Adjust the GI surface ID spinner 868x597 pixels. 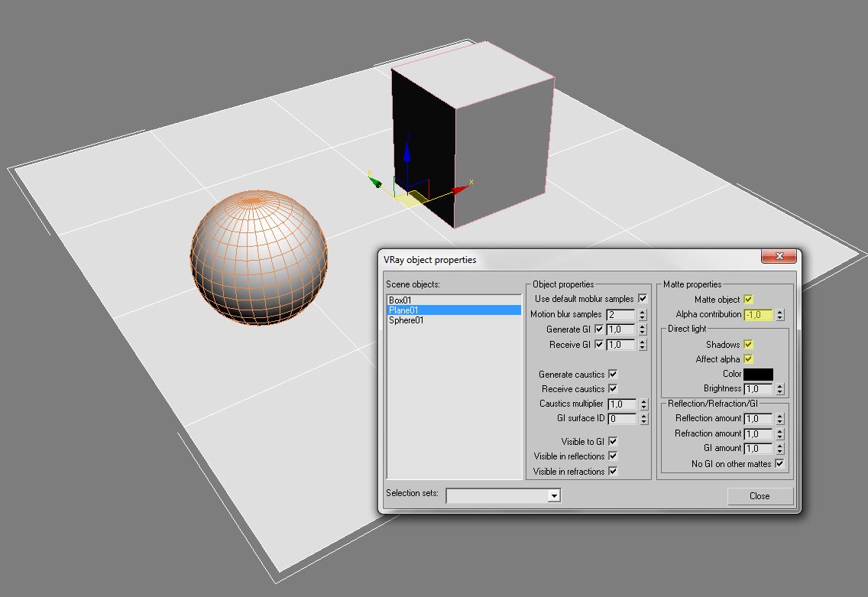coord(644,419)
